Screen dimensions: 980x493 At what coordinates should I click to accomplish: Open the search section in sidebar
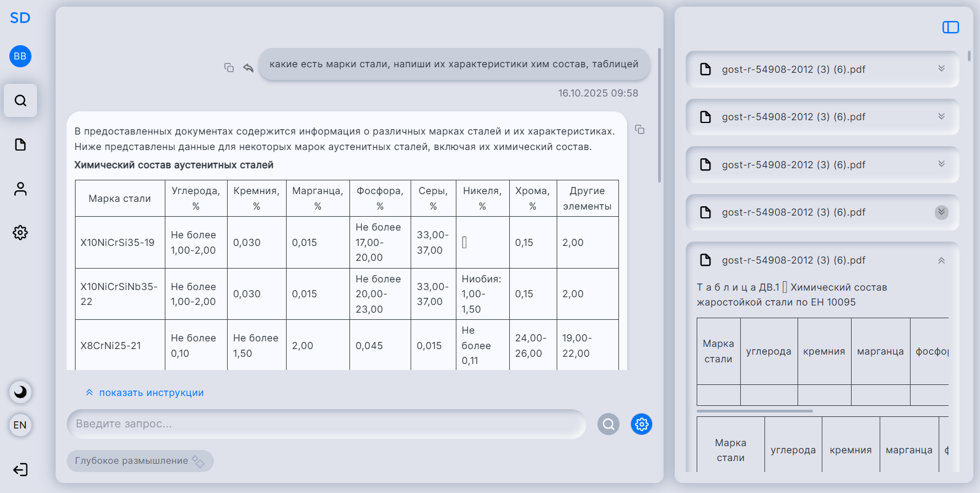point(20,100)
